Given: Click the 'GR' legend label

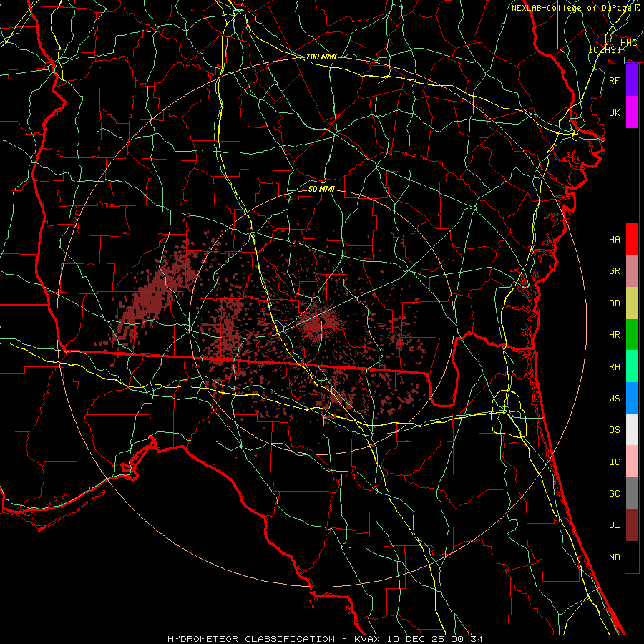Looking at the screenshot, I should coord(614,271).
